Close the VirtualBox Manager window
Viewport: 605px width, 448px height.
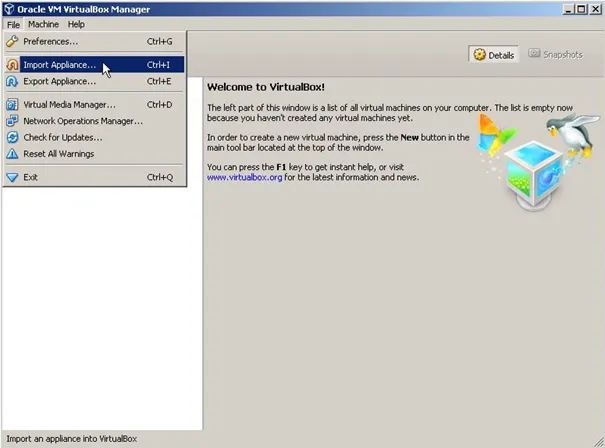[595, 9]
